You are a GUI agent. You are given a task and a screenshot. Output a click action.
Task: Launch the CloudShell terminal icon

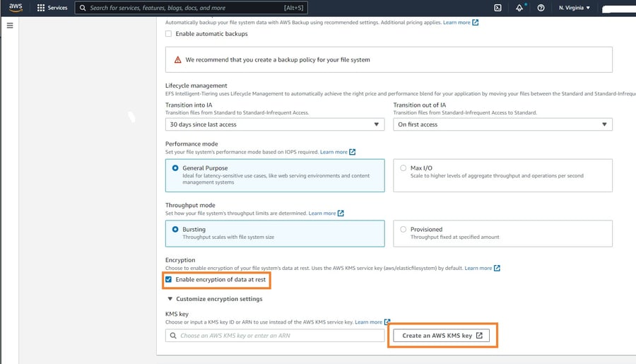[x=497, y=8]
